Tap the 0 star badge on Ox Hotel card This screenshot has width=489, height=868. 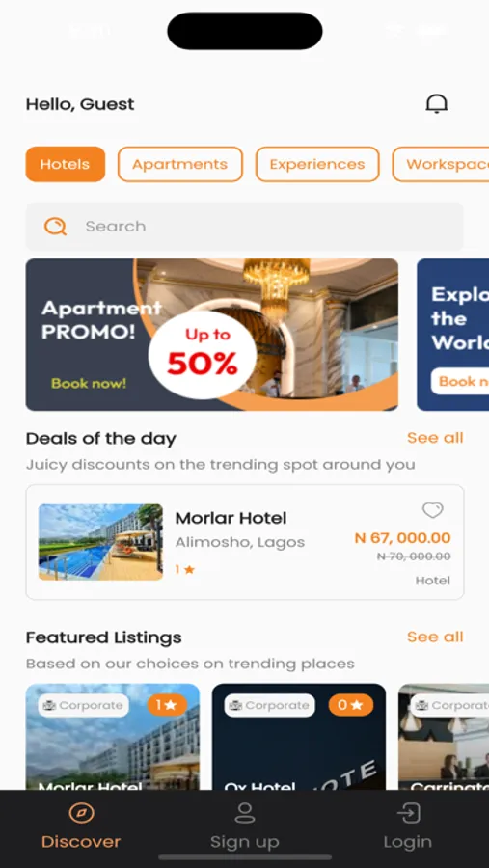point(350,705)
